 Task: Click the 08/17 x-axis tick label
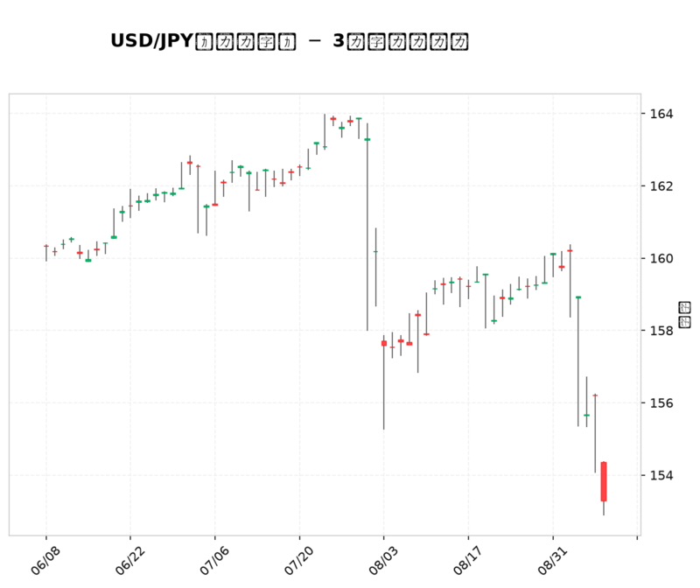coord(467,560)
